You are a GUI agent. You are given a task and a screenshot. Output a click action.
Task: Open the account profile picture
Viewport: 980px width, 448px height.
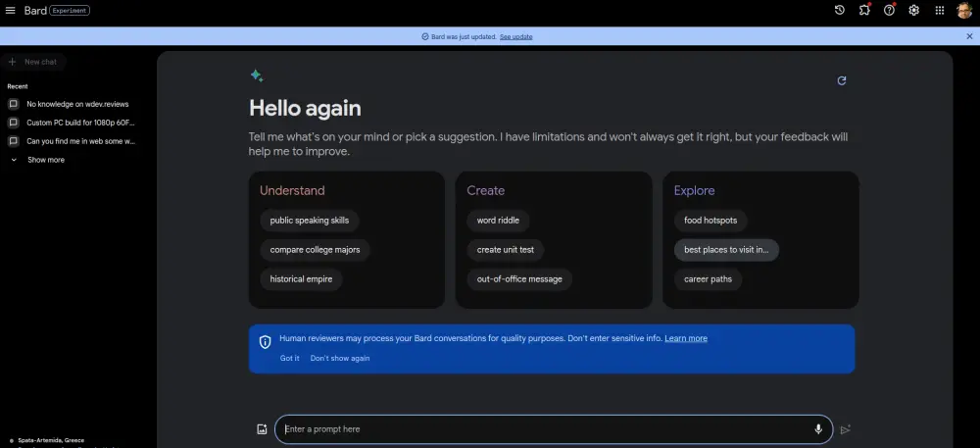click(964, 10)
